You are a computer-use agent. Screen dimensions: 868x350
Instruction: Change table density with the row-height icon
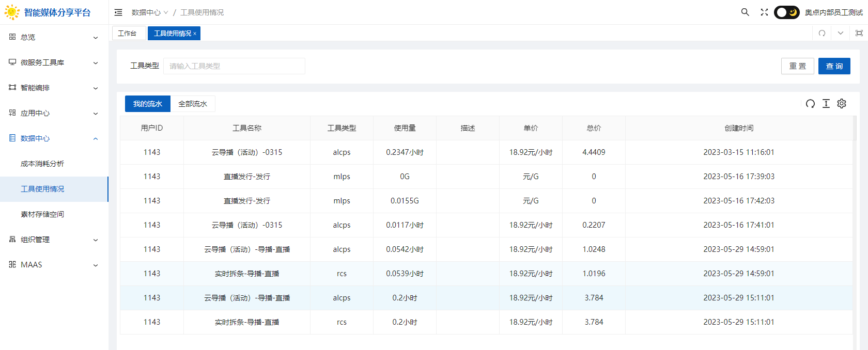[826, 104]
